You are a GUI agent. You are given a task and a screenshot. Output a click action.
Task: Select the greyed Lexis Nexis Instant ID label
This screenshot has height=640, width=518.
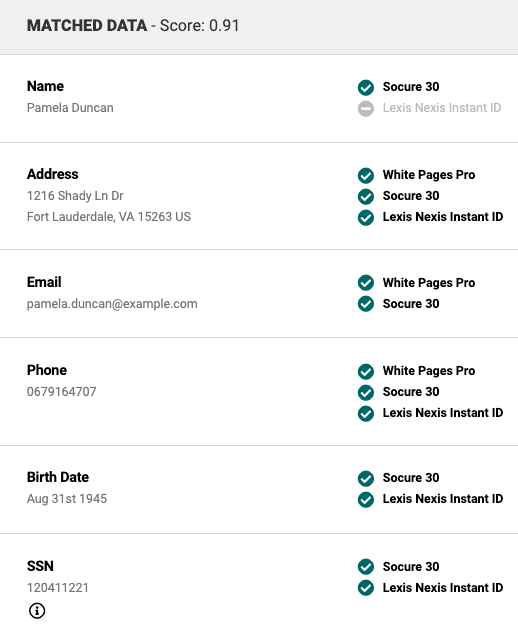442,108
